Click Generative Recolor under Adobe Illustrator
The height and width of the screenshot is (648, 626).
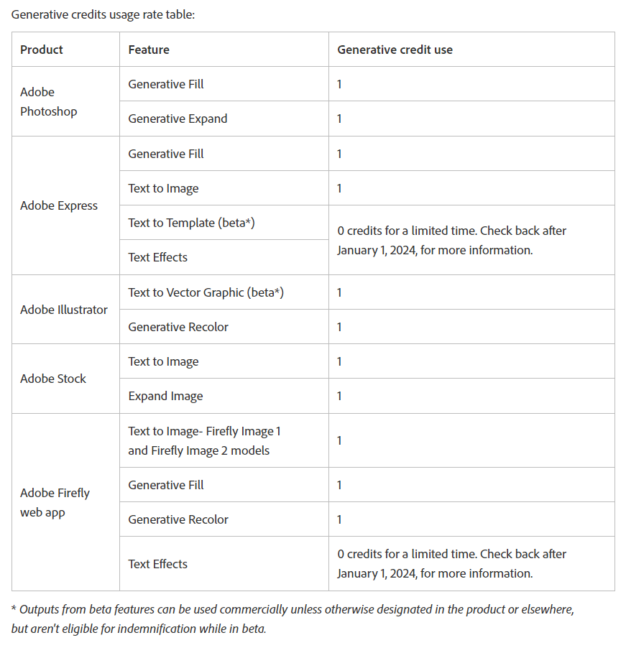click(x=179, y=327)
